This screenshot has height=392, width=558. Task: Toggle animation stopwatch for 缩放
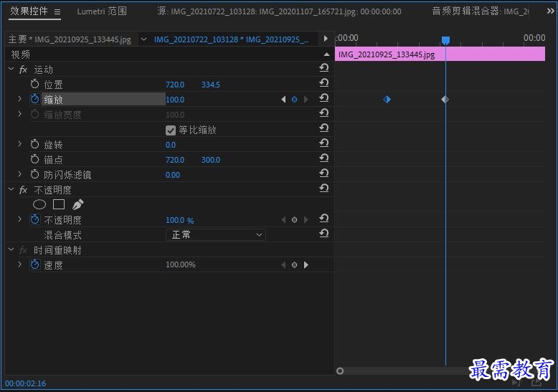pos(34,99)
